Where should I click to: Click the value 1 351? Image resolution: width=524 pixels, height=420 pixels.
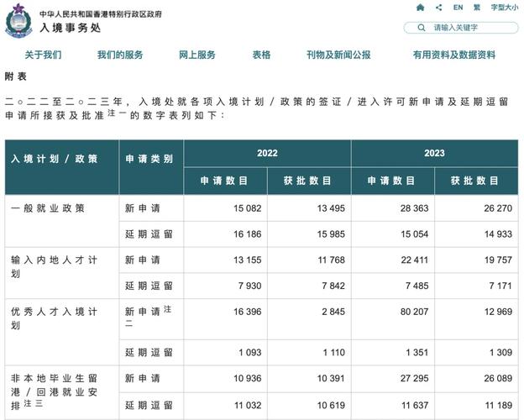(417, 353)
